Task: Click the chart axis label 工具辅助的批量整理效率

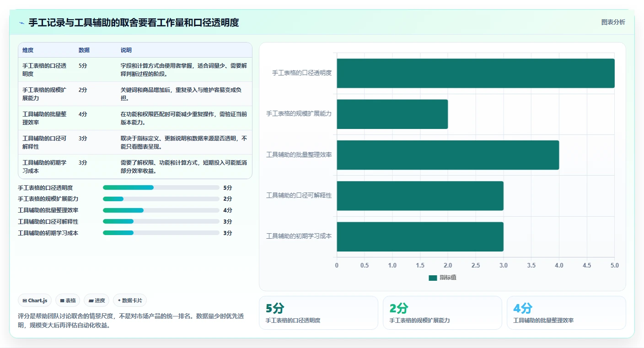Action: [x=299, y=155]
